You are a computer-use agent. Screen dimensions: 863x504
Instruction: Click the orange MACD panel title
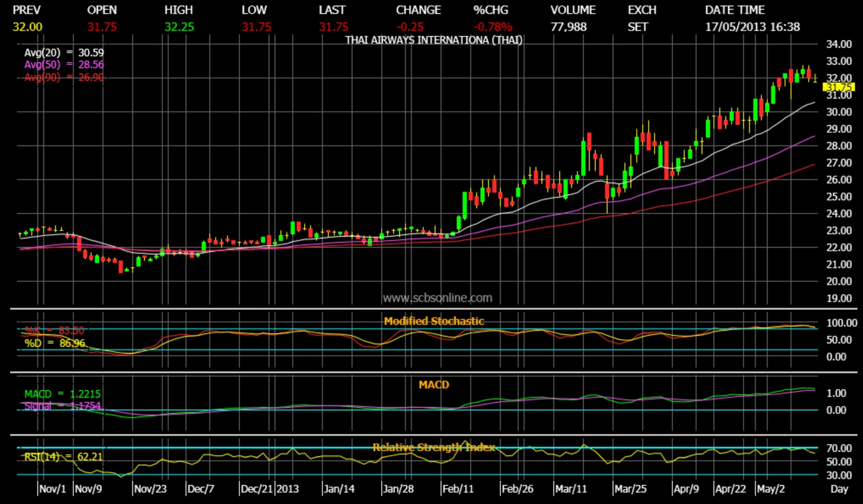click(x=434, y=385)
